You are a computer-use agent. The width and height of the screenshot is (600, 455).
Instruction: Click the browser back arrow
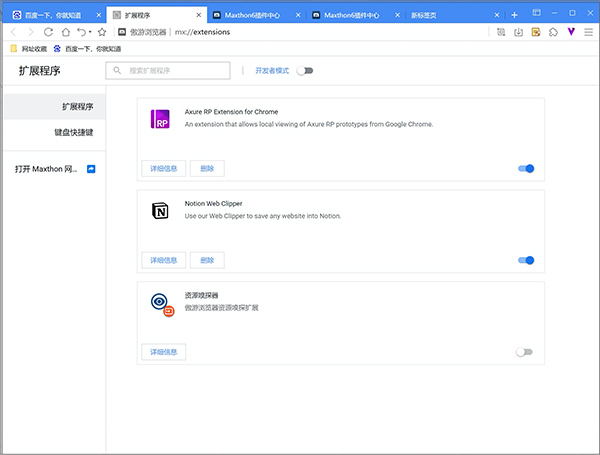tap(13, 32)
